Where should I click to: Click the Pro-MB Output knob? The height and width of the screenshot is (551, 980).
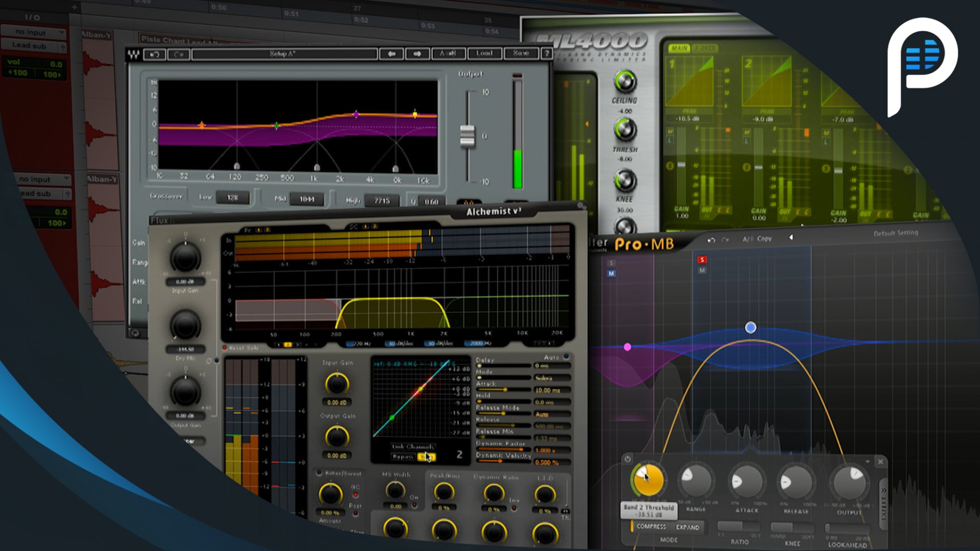[849, 483]
